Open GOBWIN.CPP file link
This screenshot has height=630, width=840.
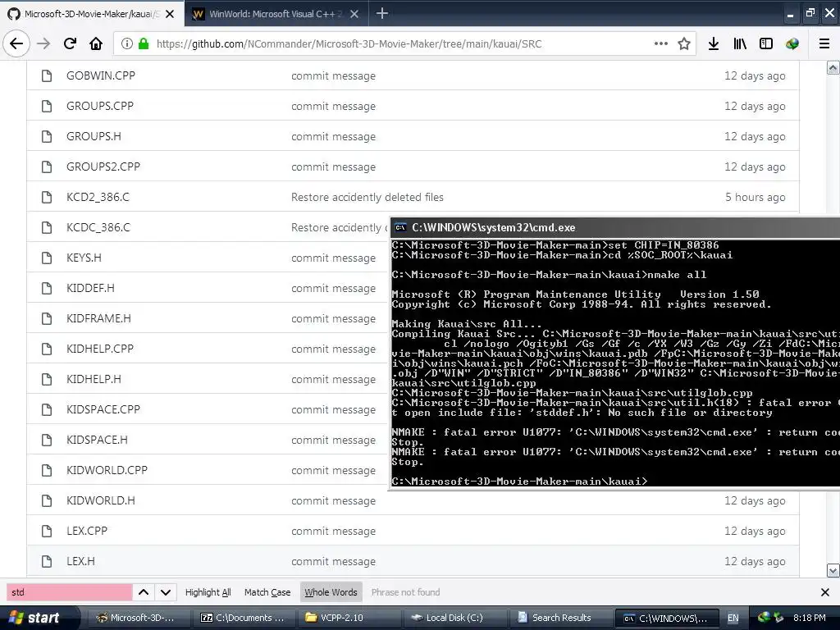(101, 75)
